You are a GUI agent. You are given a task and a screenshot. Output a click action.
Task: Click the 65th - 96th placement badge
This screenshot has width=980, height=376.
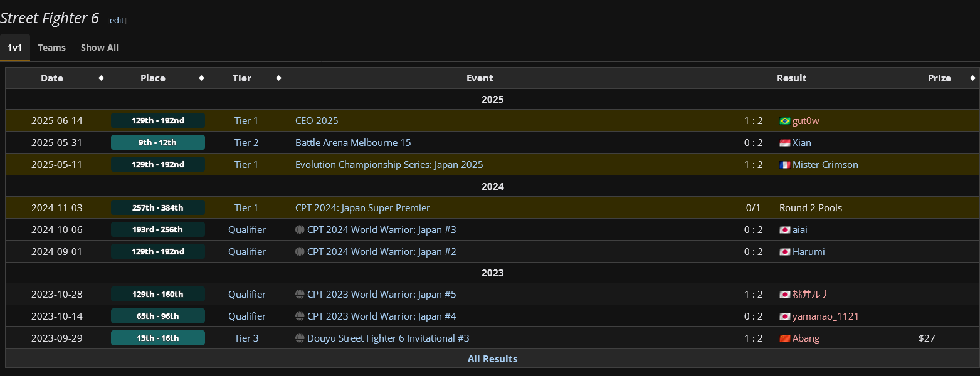[x=158, y=316]
